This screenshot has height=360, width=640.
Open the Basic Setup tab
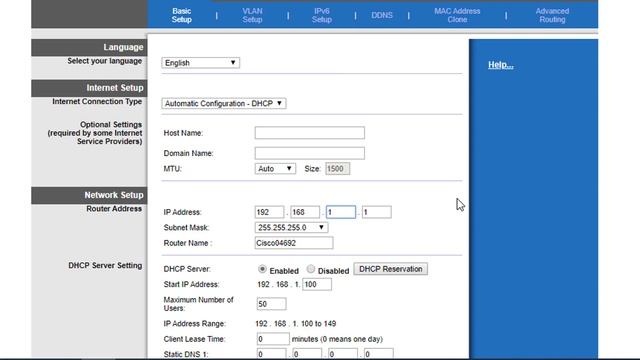(182, 15)
